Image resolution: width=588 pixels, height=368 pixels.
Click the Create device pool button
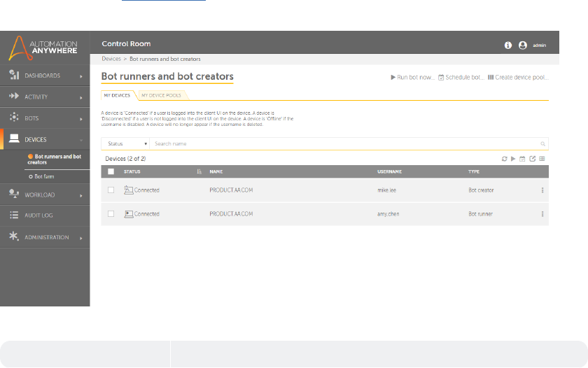pos(518,77)
